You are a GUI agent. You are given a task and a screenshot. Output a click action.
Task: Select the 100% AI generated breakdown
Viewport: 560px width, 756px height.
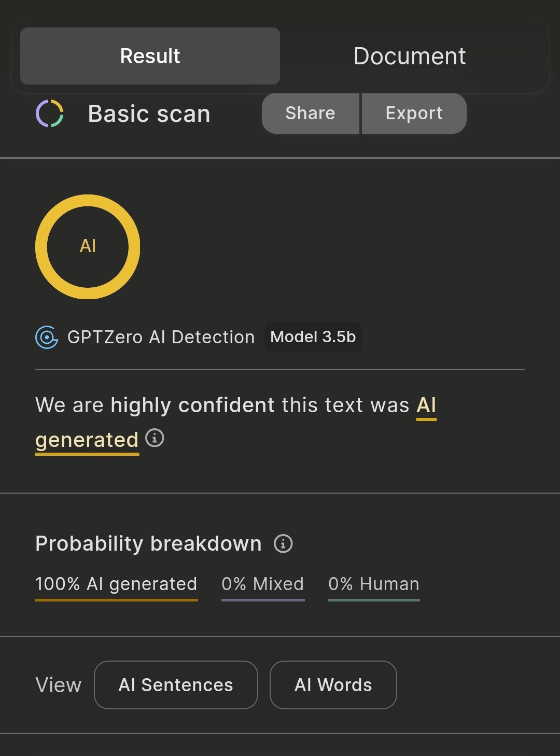116,584
